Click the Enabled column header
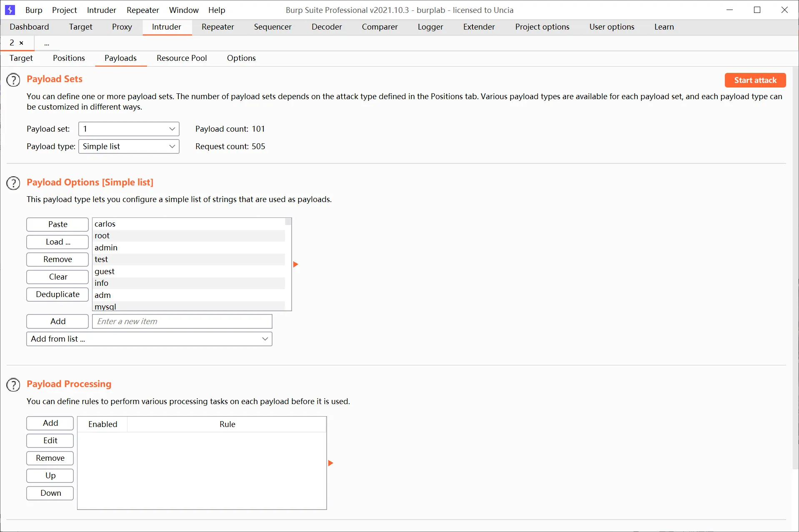Viewport: 799px width, 532px height. click(102, 424)
